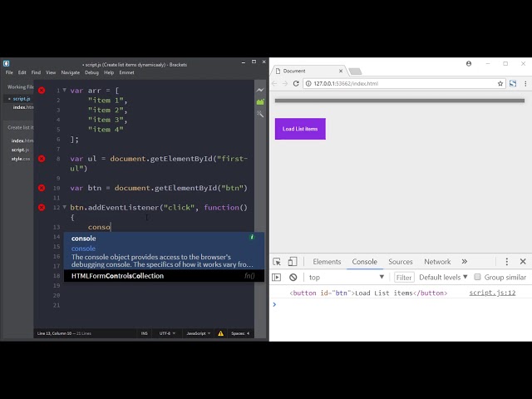Bookmark this page with the star icon
This screenshot has width=532, height=399.
(x=500, y=83)
